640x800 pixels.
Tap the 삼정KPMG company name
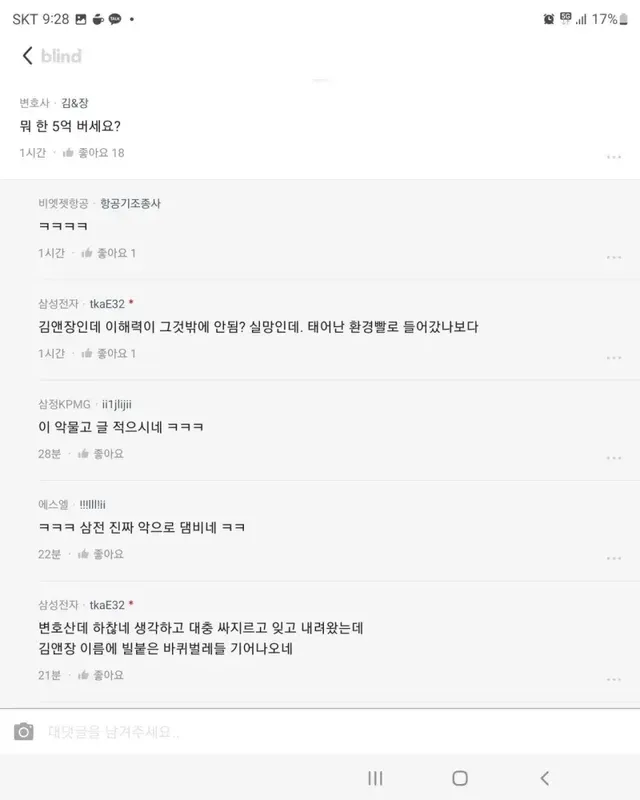point(61,403)
